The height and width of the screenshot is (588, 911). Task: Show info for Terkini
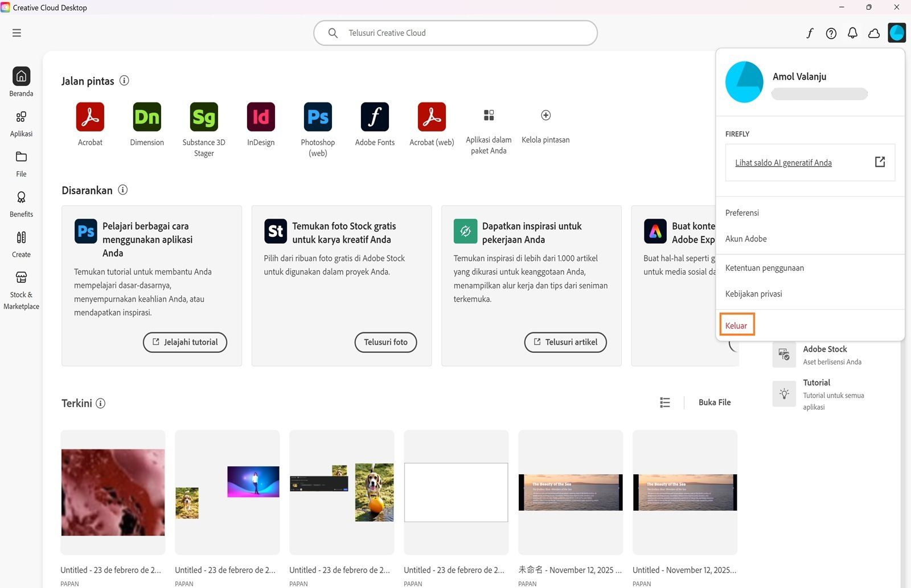click(101, 403)
